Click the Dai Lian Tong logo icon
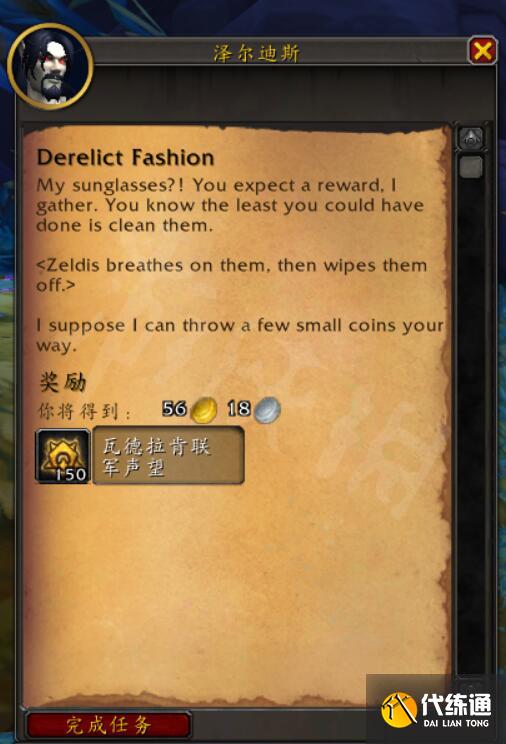This screenshot has width=506, height=744. click(399, 709)
